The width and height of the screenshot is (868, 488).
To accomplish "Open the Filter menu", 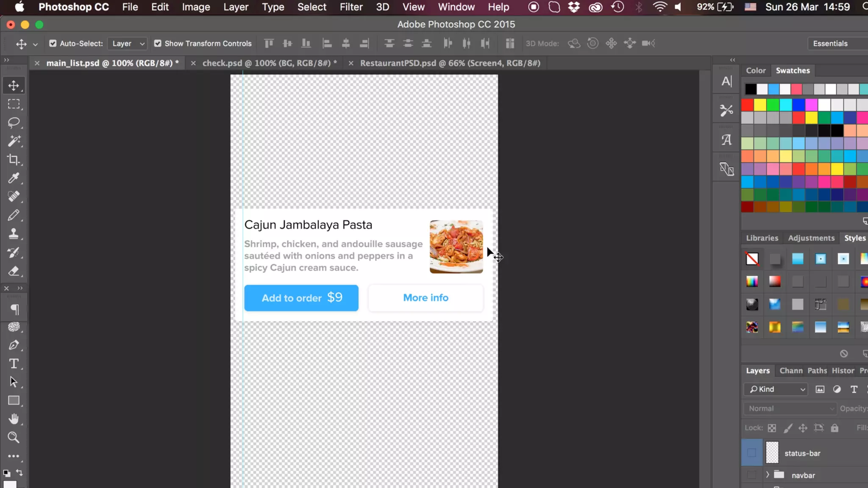I will [351, 7].
